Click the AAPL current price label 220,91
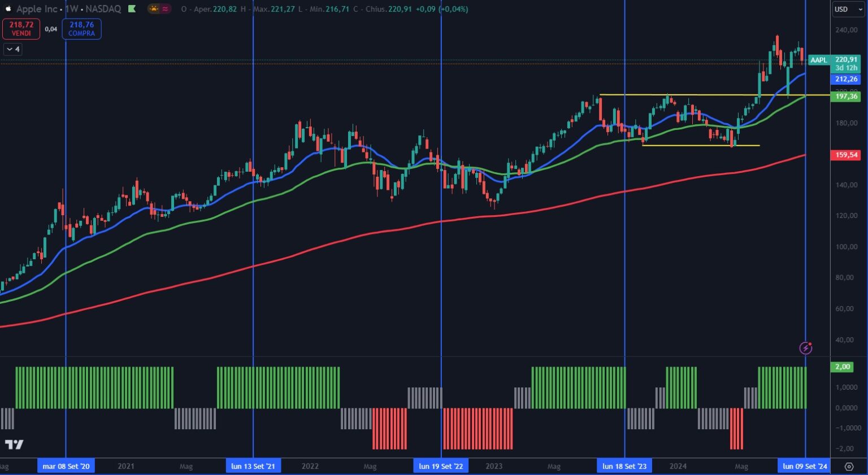The image size is (868, 475). point(846,60)
